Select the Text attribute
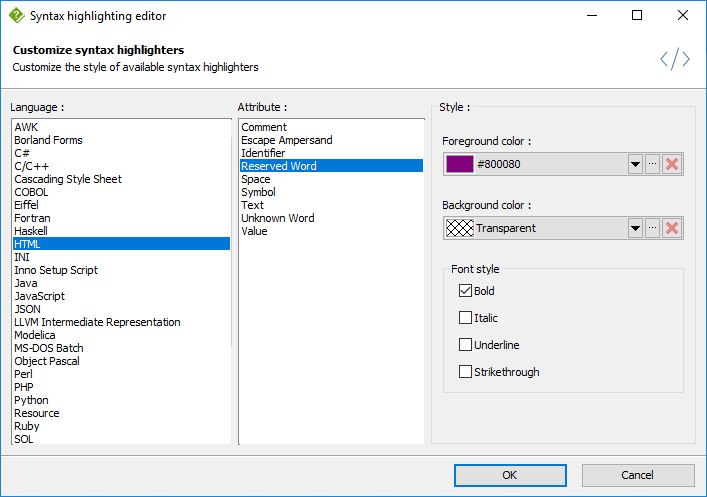The width and height of the screenshot is (707, 497). [331, 205]
